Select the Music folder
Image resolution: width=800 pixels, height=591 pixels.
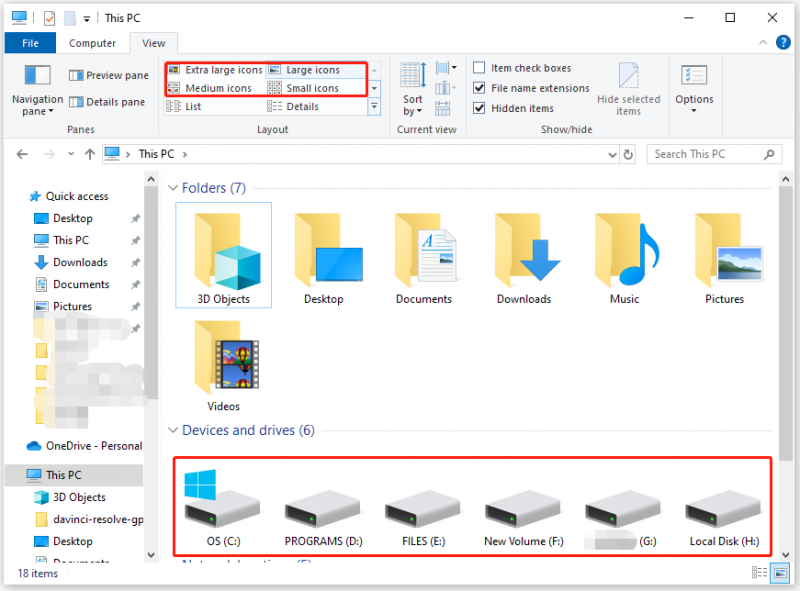(624, 255)
